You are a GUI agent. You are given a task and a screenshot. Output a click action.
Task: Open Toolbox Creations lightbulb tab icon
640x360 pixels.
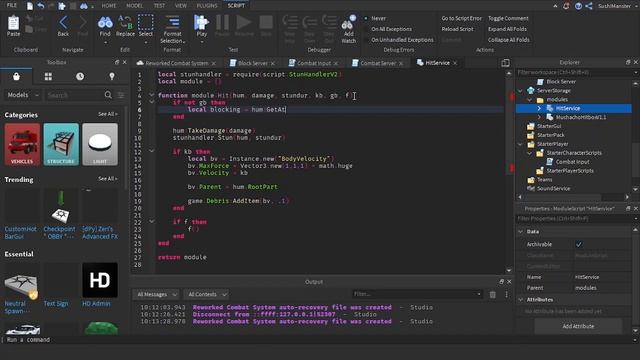[112, 76]
